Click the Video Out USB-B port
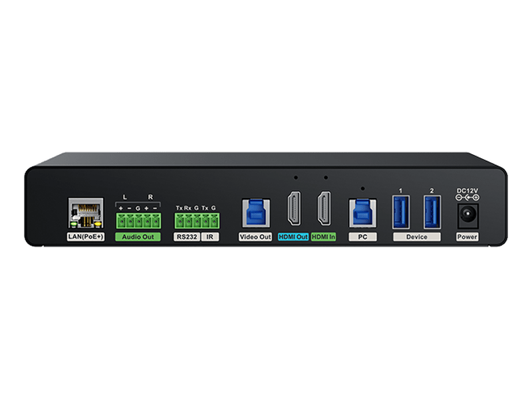Screen dimensions: 532x399 tap(256, 213)
